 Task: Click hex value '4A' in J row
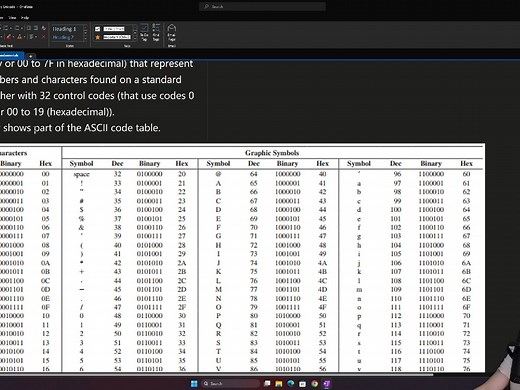coord(322,263)
